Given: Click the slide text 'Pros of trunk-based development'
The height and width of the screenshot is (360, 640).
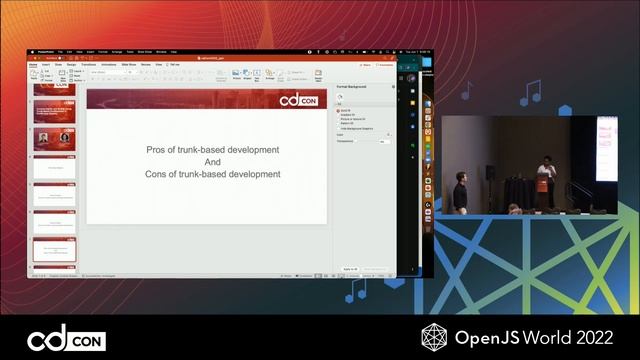Looking at the screenshot, I should 213,150.
